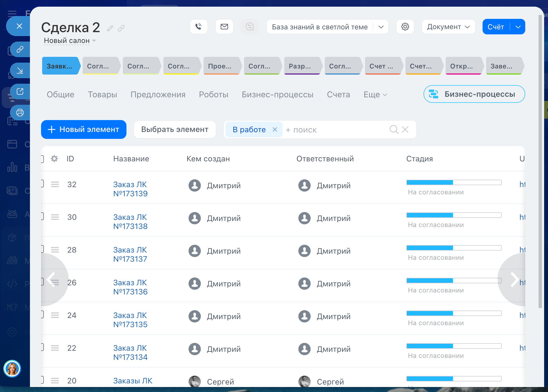Check the row checkbox for item 32
548x392 pixels.
coord(42,184)
